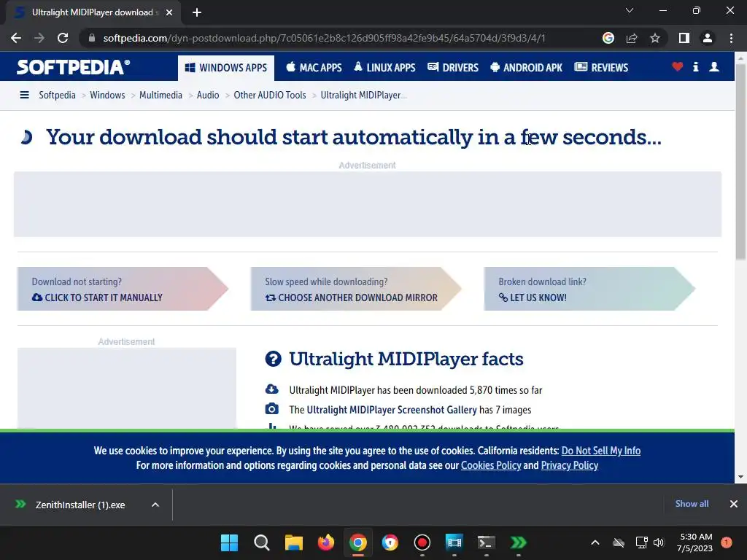Open the Mac Apps section
Viewport: 747px width, 560px height.
[314, 68]
